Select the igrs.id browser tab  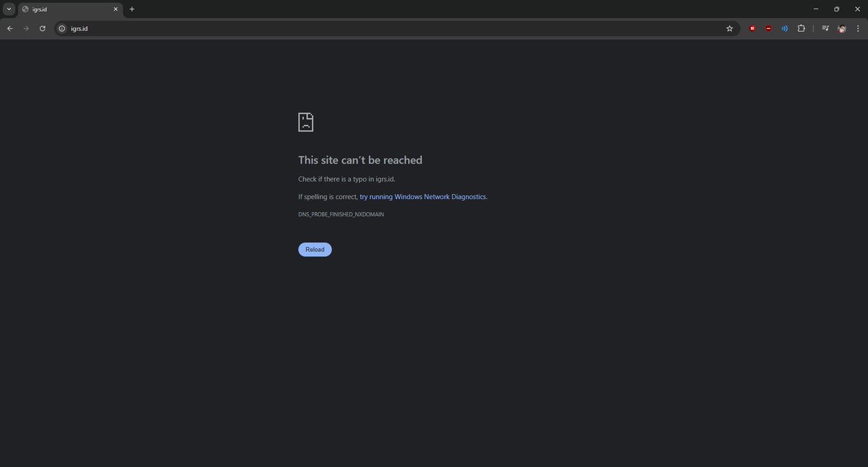click(x=70, y=9)
